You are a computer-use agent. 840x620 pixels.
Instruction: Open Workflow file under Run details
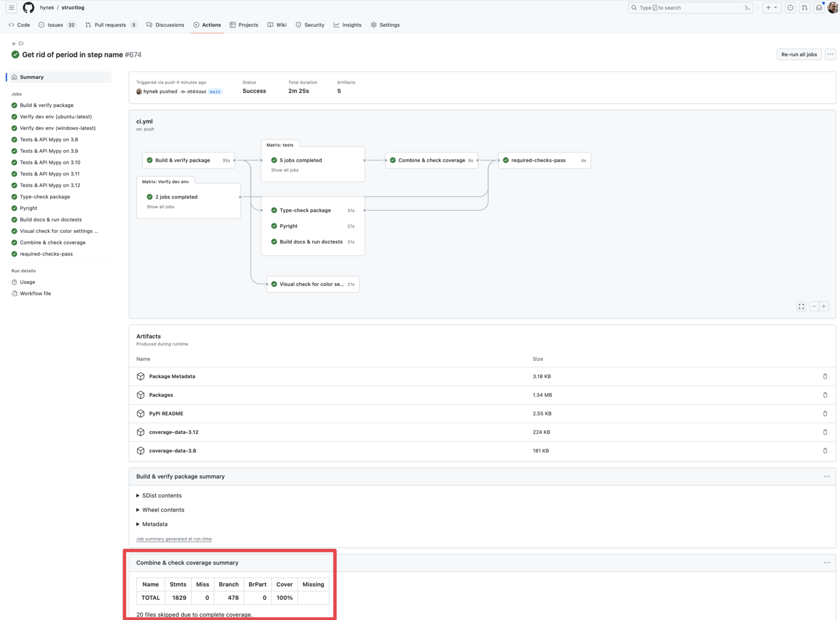(35, 293)
